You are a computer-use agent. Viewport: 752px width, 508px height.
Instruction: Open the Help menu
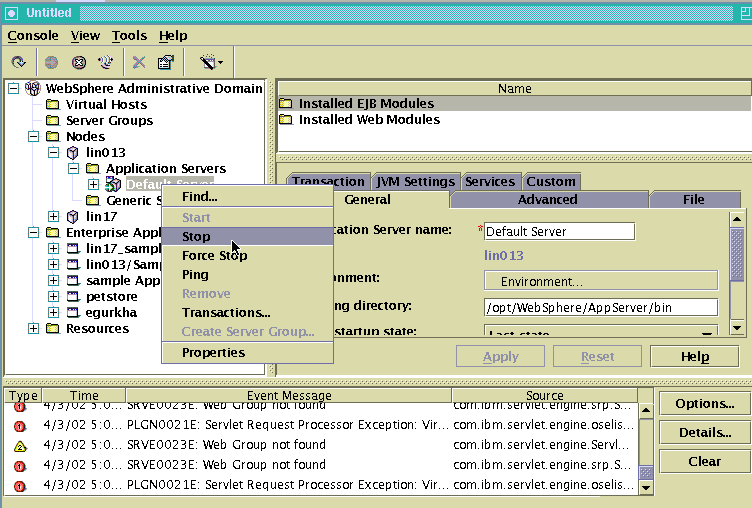point(173,35)
